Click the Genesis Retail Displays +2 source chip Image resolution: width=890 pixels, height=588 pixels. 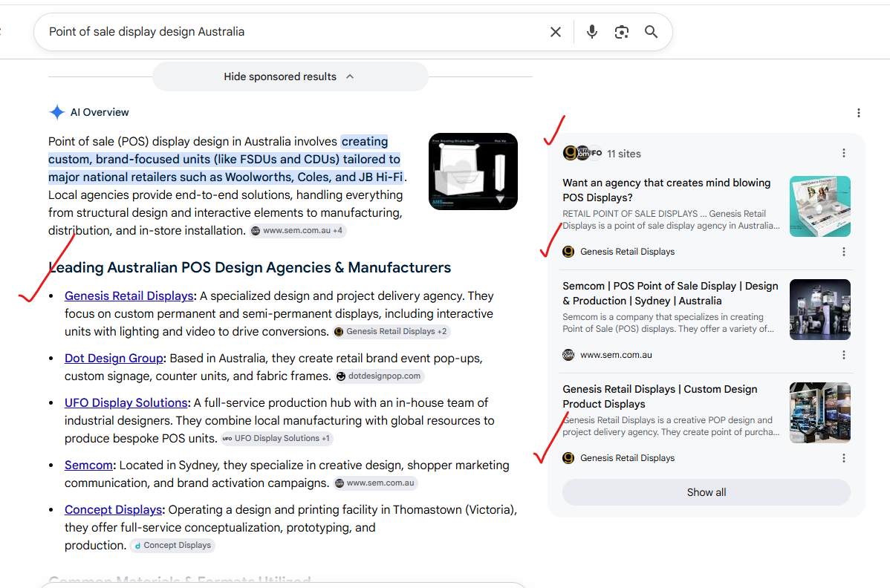(391, 332)
